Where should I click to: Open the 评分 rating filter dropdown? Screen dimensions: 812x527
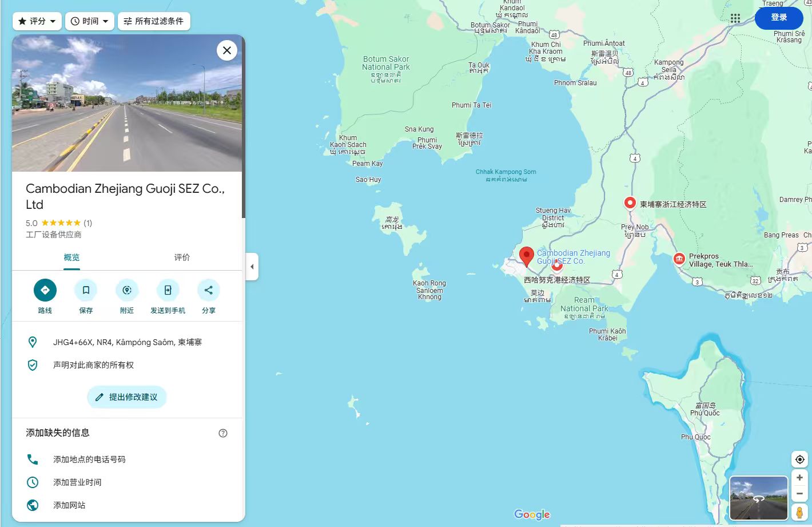click(x=37, y=21)
